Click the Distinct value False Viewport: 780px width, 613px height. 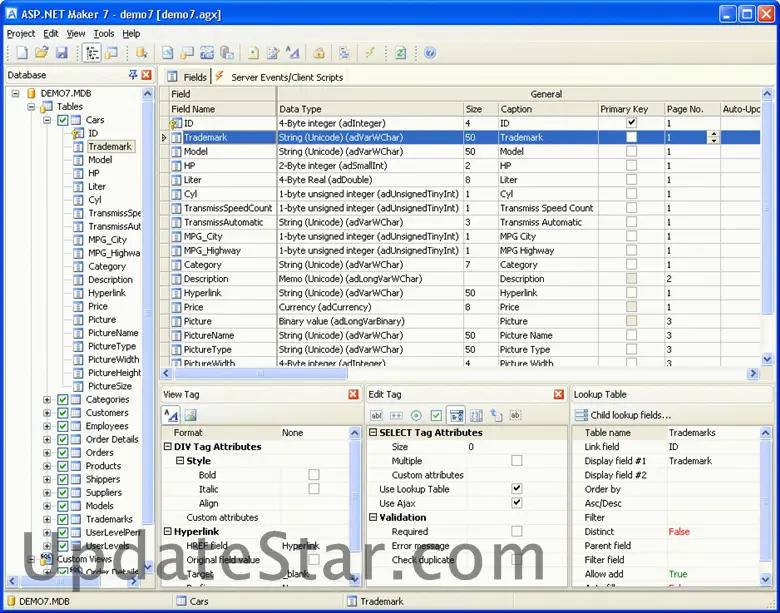point(679,531)
